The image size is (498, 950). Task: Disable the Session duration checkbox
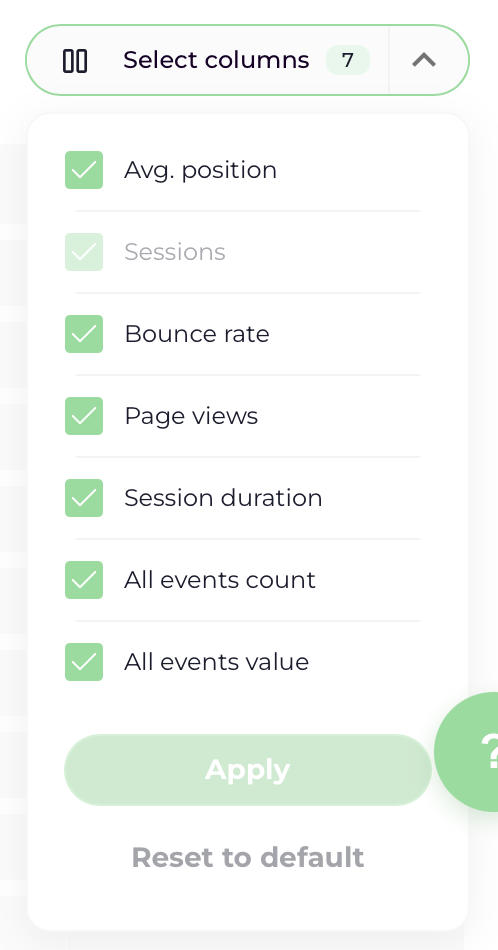(84, 498)
